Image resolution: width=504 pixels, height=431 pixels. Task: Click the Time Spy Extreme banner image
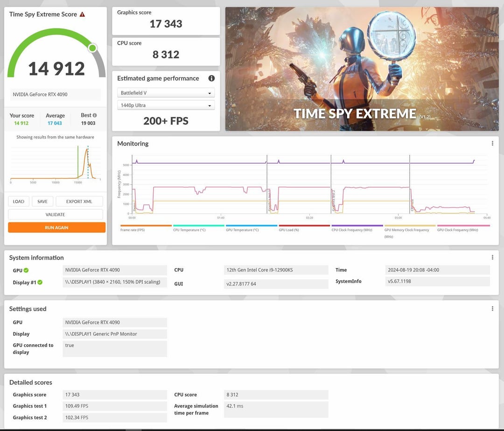[x=362, y=69]
